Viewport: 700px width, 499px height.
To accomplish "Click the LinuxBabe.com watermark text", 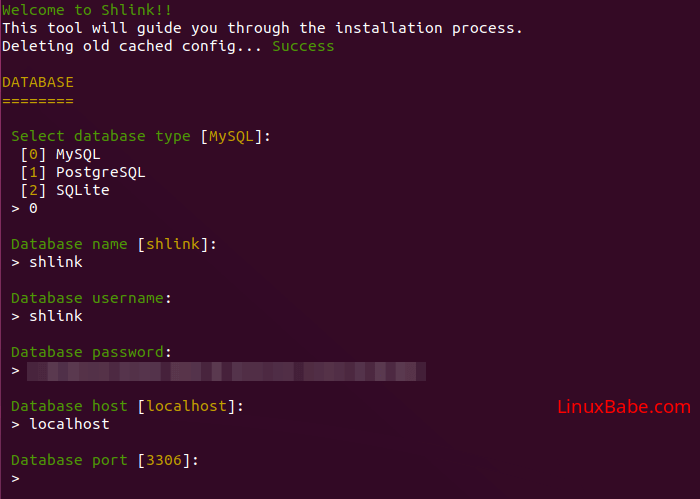I will pos(622,407).
